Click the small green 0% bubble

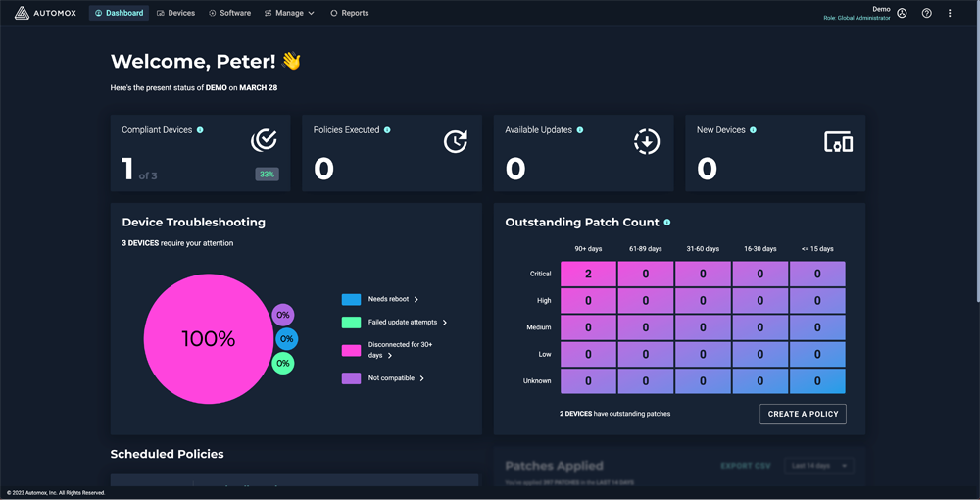click(x=283, y=363)
